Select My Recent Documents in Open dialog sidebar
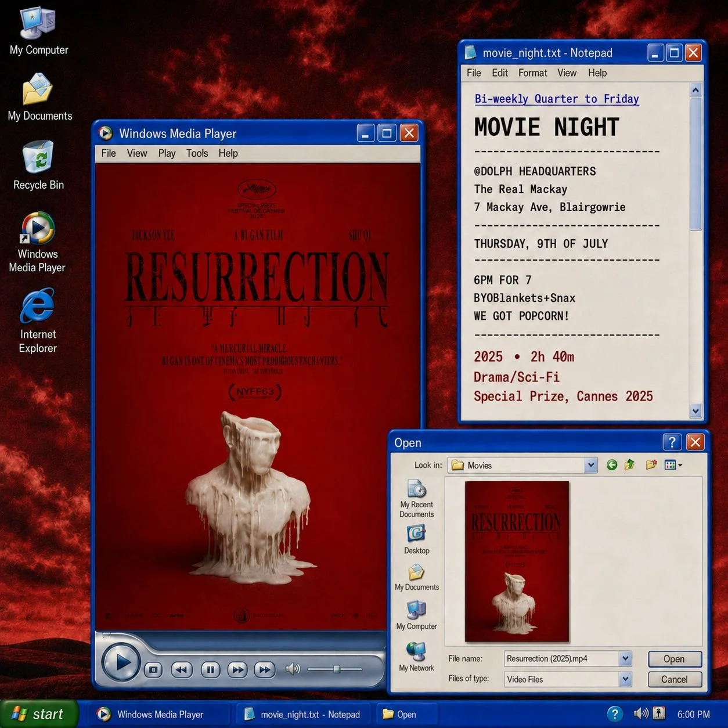 416,499
